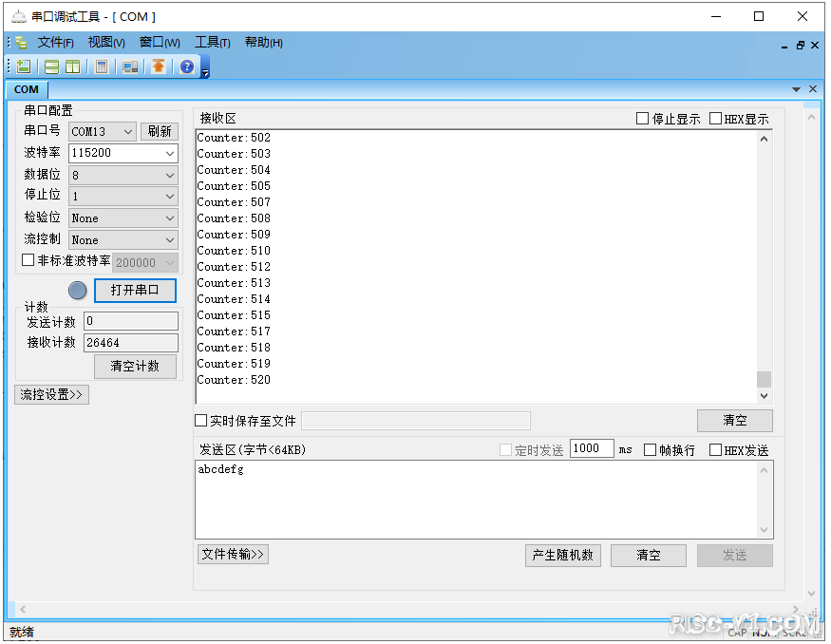
Task: Enable 非标准波特率 checkbox
Action: pos(28,260)
